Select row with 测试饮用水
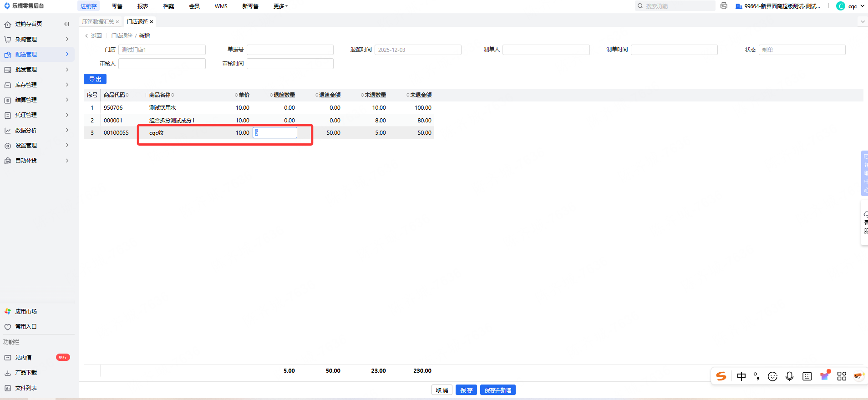Image resolution: width=868 pixels, height=400 pixels. [259, 108]
